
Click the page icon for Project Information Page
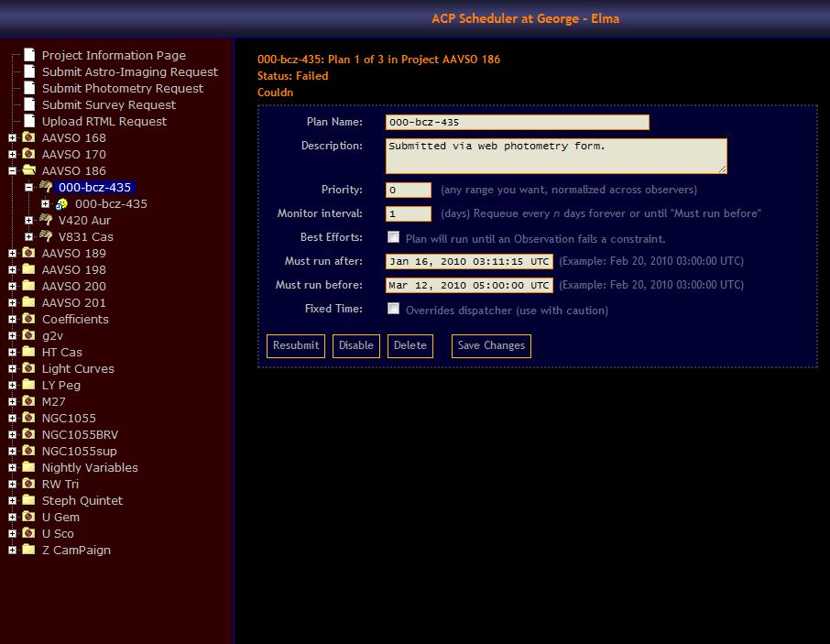click(x=29, y=55)
